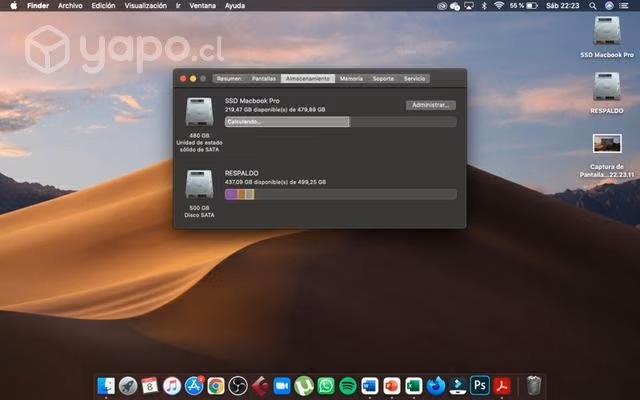Open uTorrent in the Dock

click(x=304, y=385)
